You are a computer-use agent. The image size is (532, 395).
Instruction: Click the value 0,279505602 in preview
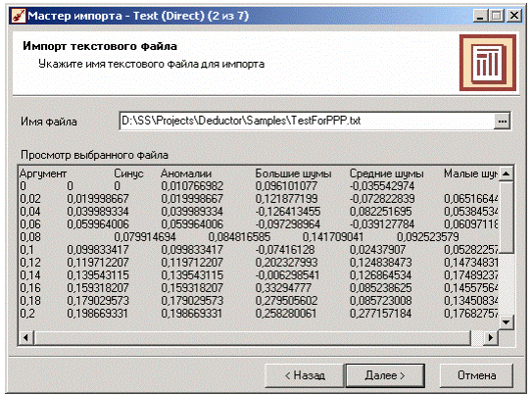pos(286,301)
